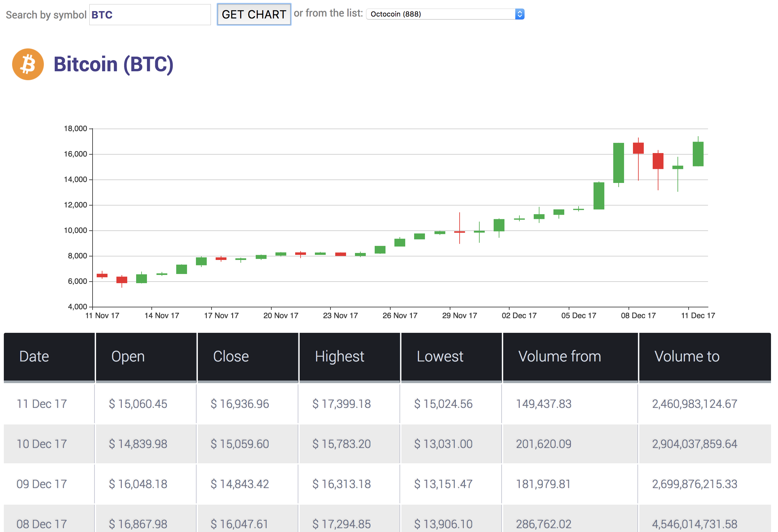Focus the symbol search field containing BTC
Image resolution: width=778 pixels, height=532 pixels.
150,15
